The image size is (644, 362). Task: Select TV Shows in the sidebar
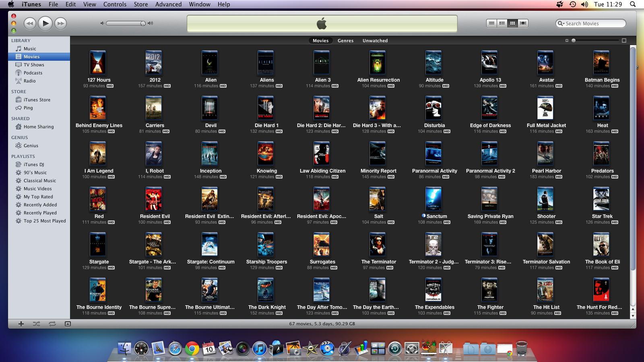tap(39, 65)
